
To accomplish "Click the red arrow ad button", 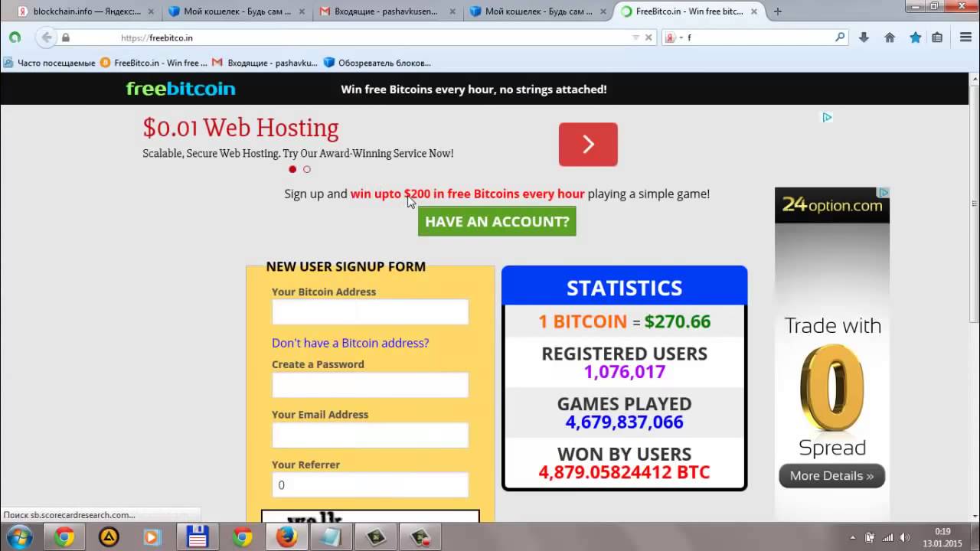I will click(588, 144).
